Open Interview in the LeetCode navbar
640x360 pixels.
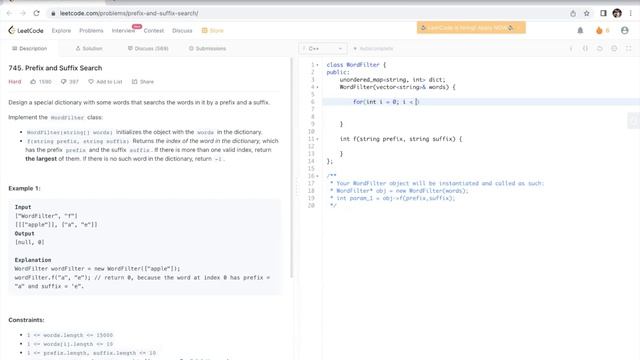(123, 31)
